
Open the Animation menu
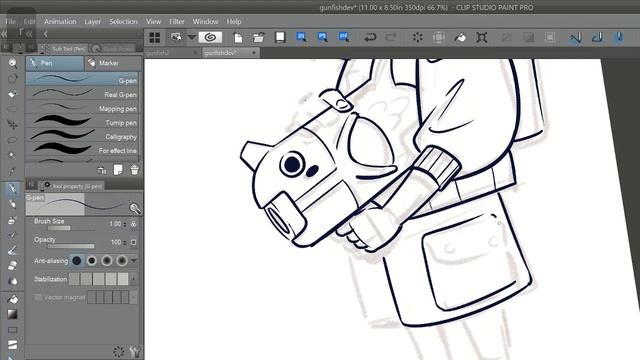(x=60, y=21)
